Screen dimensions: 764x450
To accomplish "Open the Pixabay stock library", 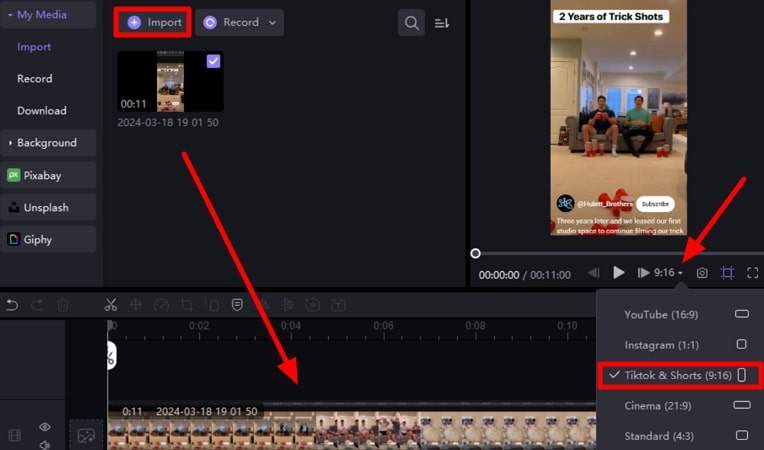I will [48, 175].
